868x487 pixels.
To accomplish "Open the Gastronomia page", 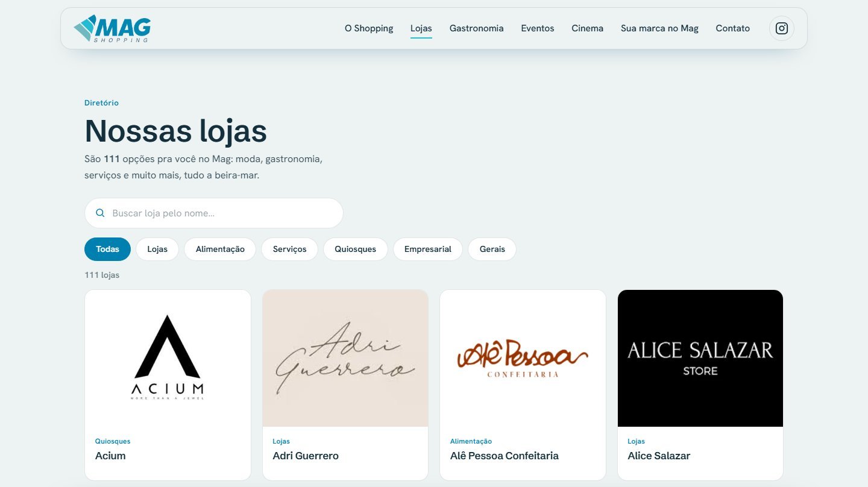I will pos(477,28).
